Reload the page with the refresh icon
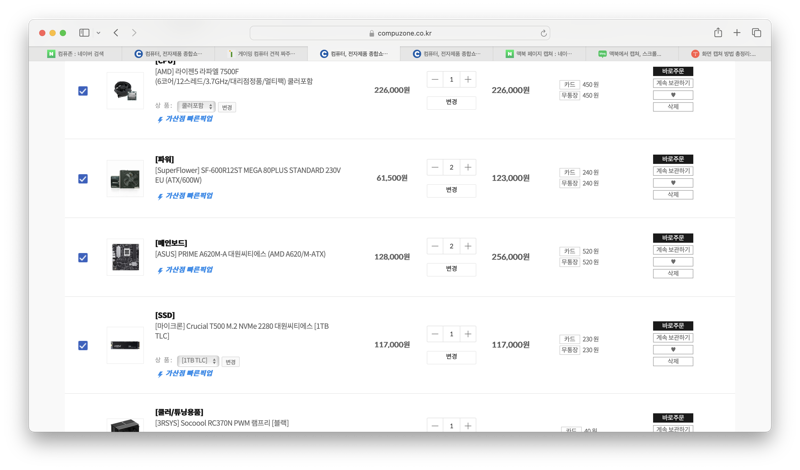The image size is (800, 470). coord(543,33)
